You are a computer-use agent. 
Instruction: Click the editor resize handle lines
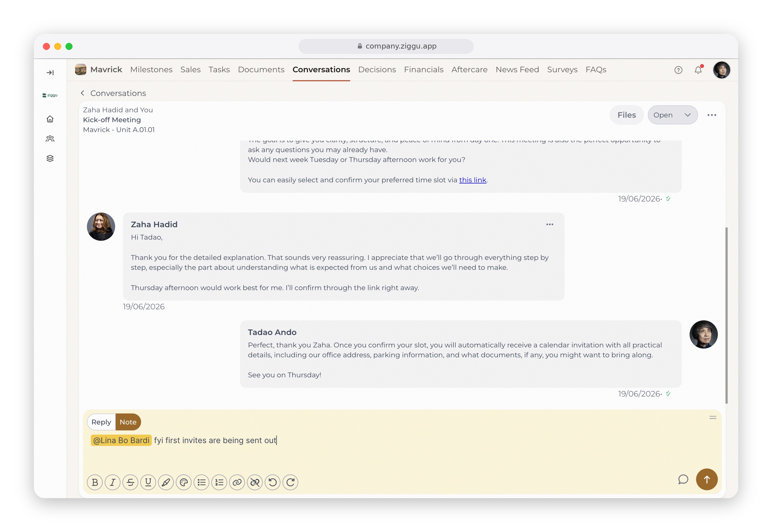pos(712,417)
